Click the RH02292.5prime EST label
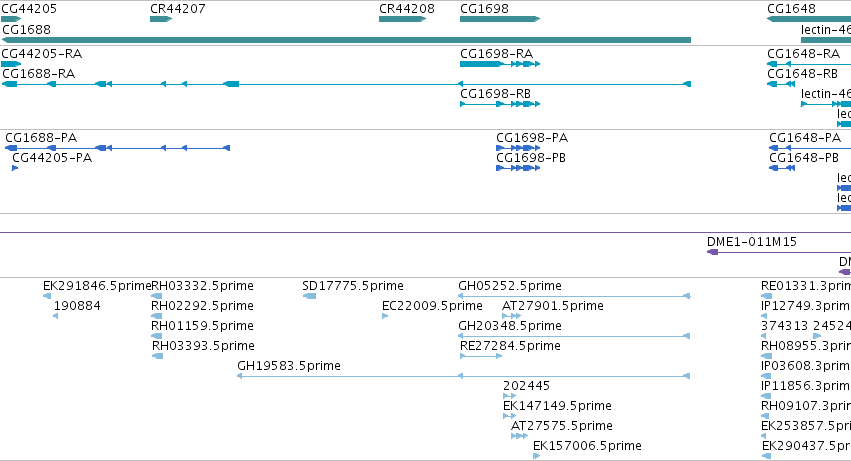Screen dimensions: 851x461 [x=202, y=306]
